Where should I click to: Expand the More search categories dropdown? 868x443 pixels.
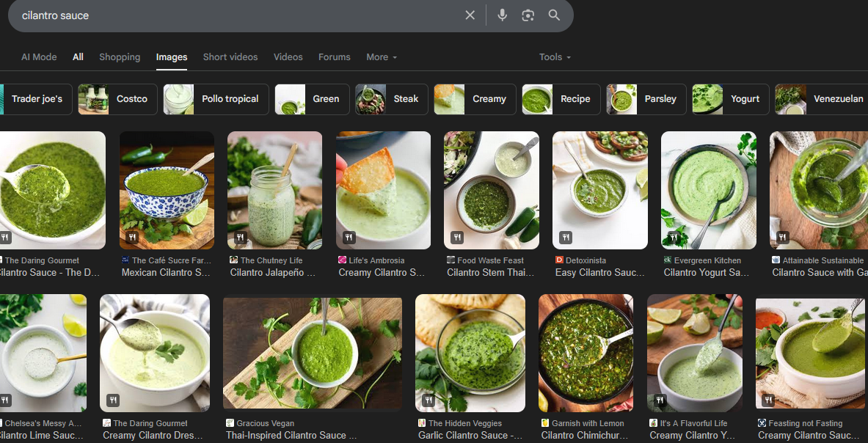point(382,57)
